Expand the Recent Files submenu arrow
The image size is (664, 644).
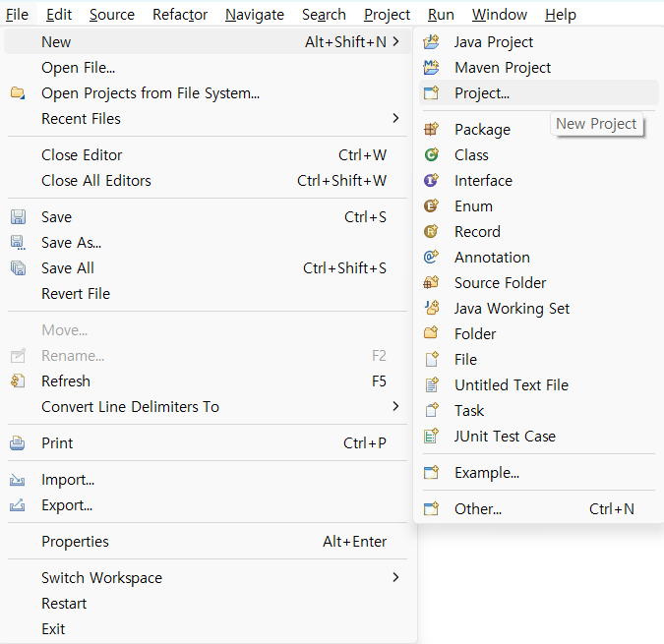click(396, 118)
